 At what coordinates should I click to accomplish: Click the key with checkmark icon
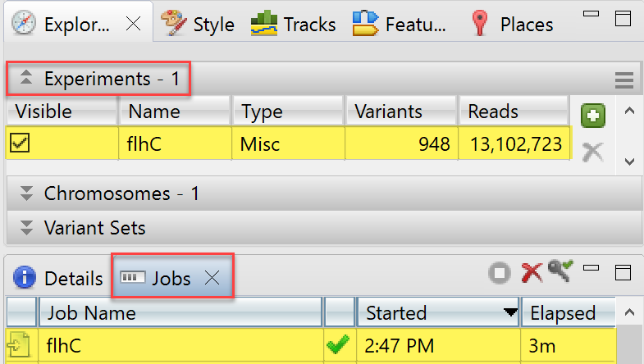(563, 271)
